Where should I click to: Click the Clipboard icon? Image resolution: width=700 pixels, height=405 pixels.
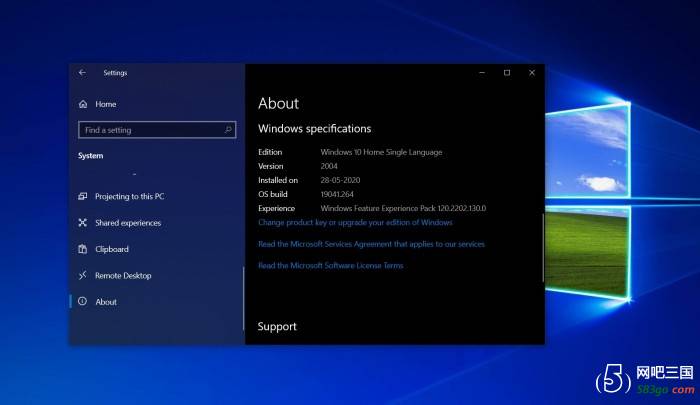[83, 249]
